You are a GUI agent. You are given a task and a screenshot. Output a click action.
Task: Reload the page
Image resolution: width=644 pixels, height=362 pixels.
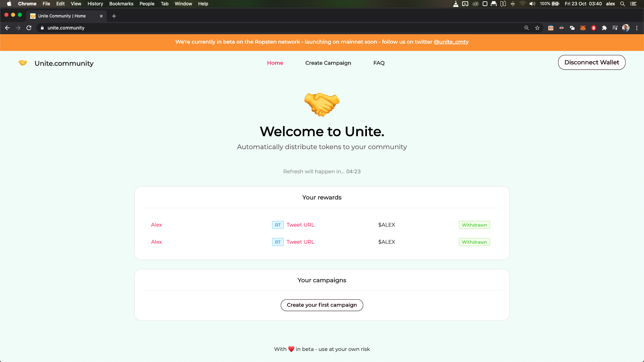(x=29, y=28)
